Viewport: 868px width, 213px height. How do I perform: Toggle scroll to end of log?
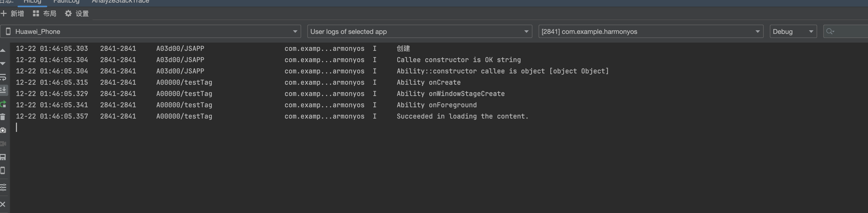[x=3, y=90]
